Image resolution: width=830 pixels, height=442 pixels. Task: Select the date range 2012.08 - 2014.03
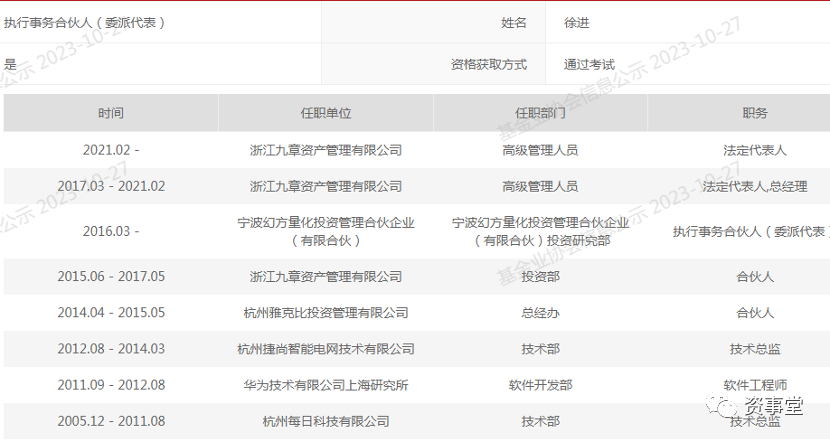pos(111,349)
